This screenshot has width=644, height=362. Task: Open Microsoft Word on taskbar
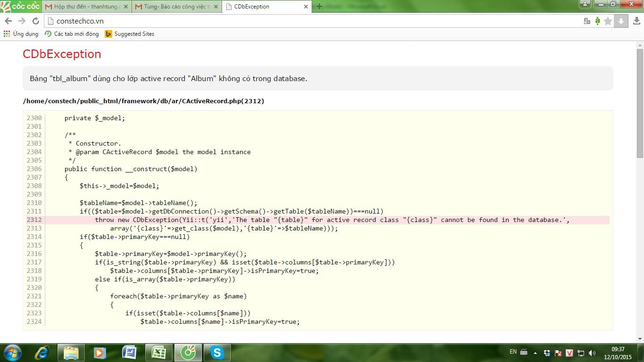pos(130,352)
